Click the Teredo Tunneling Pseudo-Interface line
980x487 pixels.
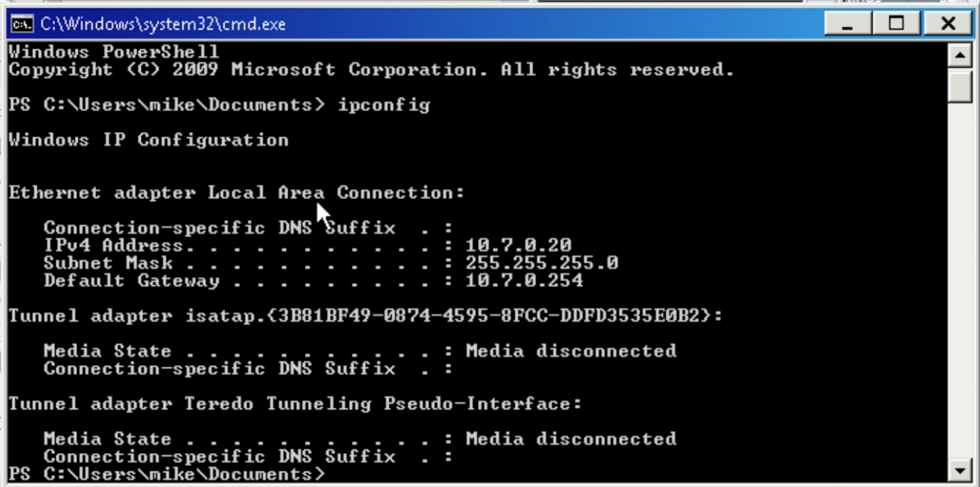(295, 403)
